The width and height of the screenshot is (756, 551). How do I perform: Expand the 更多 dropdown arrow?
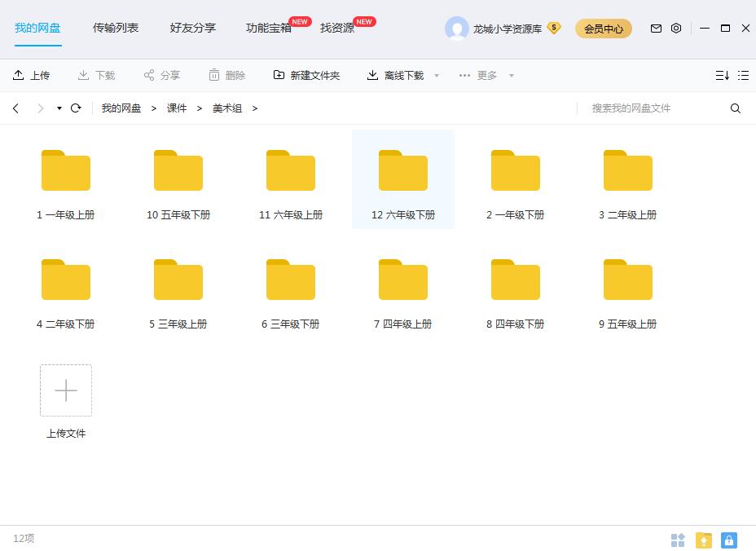[x=512, y=75]
